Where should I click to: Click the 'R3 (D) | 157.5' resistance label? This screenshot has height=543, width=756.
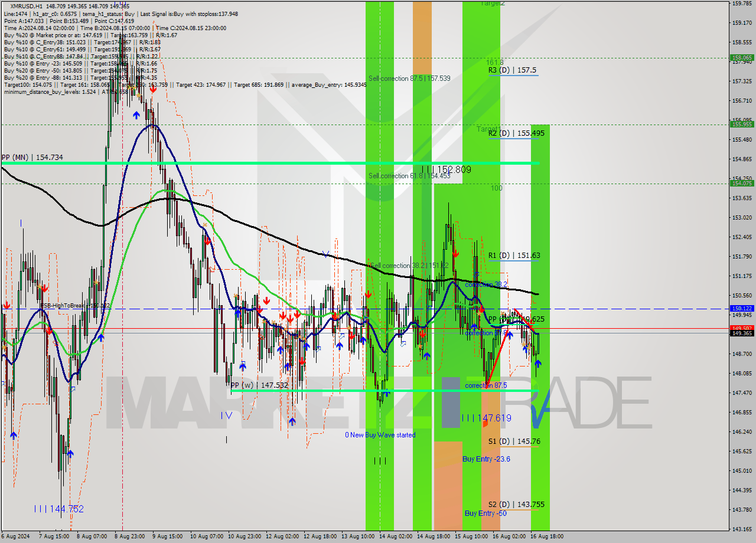pyautogui.click(x=512, y=70)
